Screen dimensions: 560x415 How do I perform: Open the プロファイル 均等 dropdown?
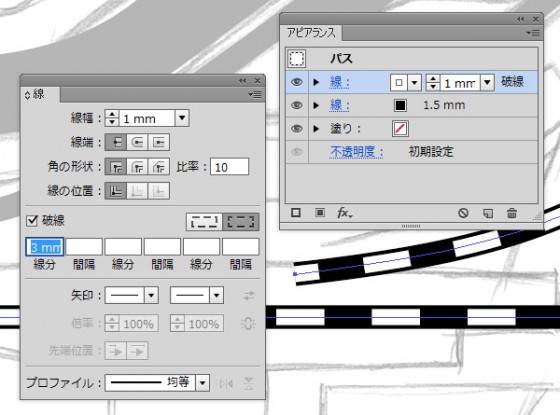pyautogui.click(x=202, y=383)
